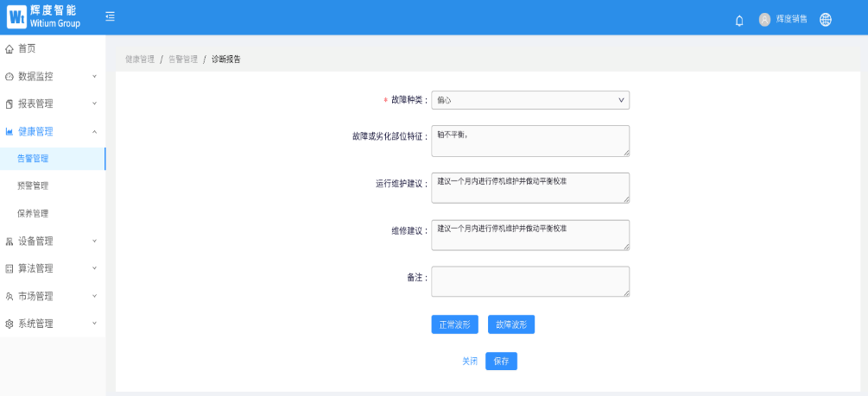
Task: Open the notification bell
Action: click(739, 20)
